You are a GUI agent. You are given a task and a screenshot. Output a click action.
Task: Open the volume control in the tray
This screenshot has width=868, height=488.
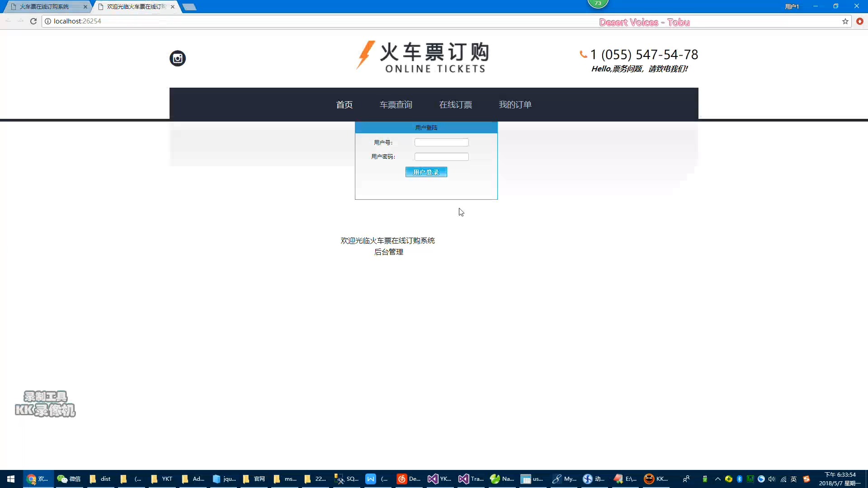click(x=772, y=479)
